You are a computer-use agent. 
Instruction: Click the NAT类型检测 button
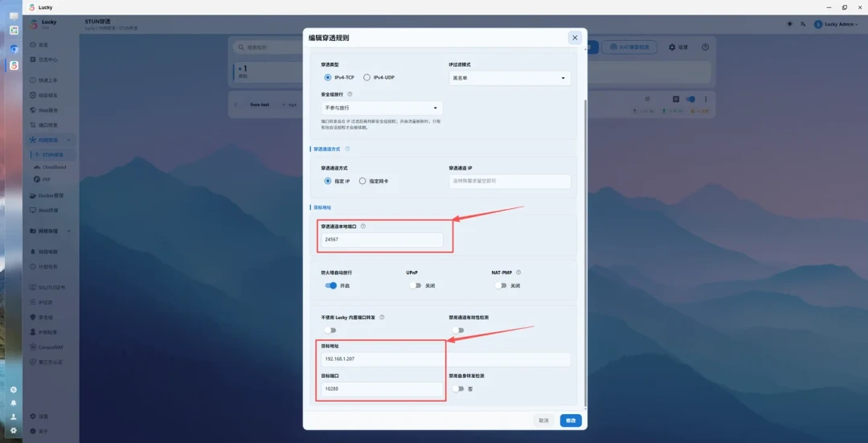pyautogui.click(x=629, y=47)
